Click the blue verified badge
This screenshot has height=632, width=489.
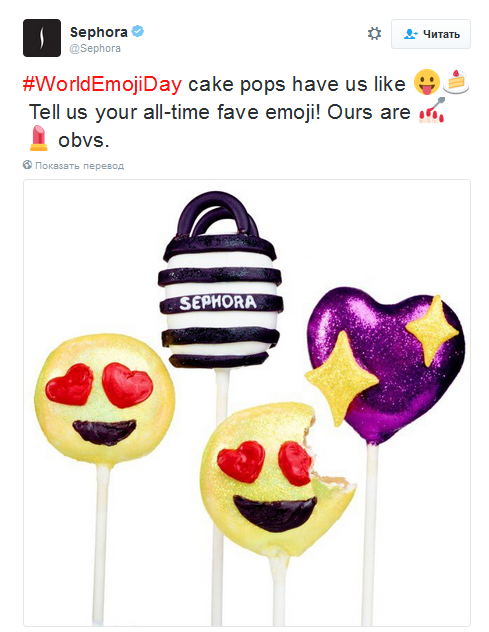(138, 31)
